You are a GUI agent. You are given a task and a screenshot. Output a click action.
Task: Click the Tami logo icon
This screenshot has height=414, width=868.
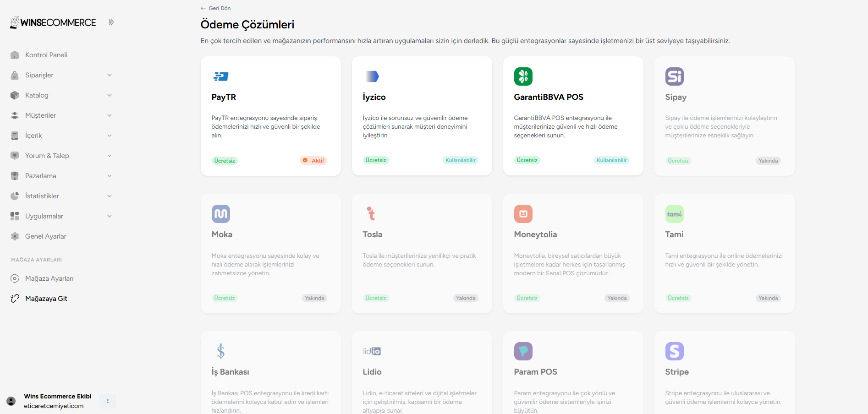tap(675, 214)
